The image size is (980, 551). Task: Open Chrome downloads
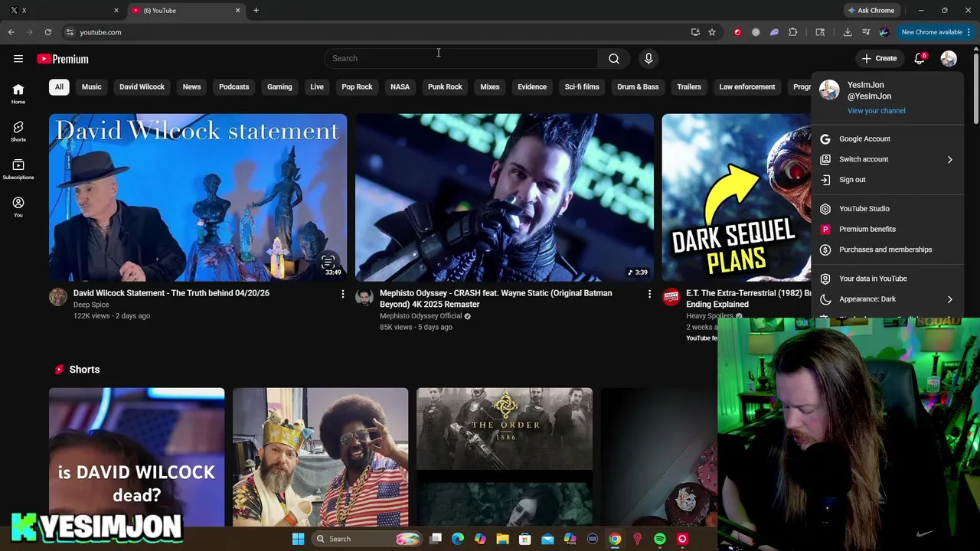[848, 32]
